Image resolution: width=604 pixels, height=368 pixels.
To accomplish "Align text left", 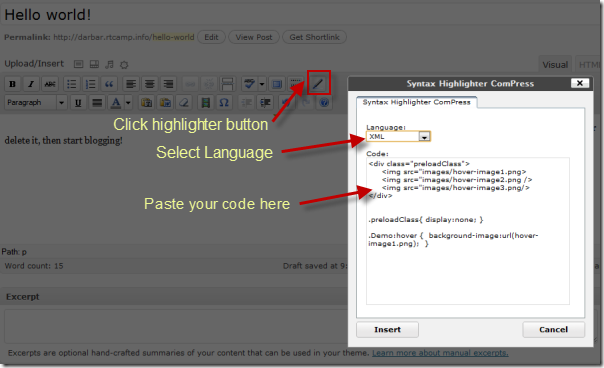I will point(131,84).
